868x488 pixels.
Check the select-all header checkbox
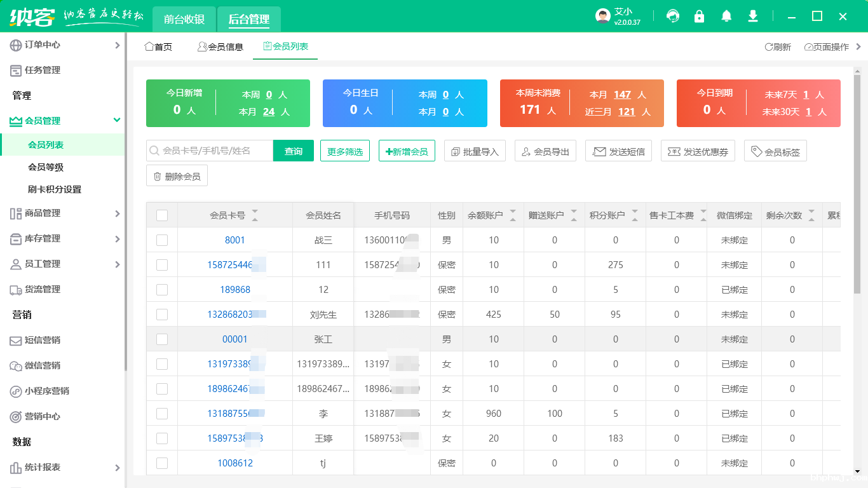click(x=162, y=215)
